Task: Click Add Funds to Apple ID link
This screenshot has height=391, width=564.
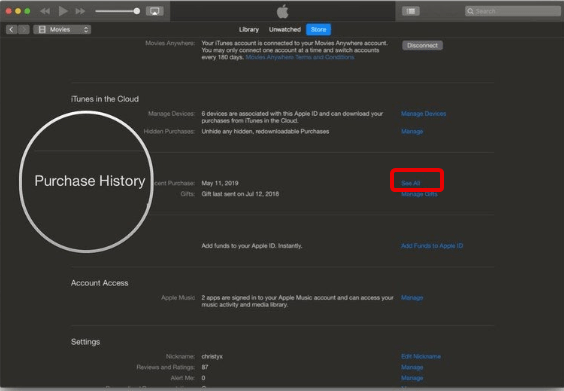Action: tap(432, 246)
